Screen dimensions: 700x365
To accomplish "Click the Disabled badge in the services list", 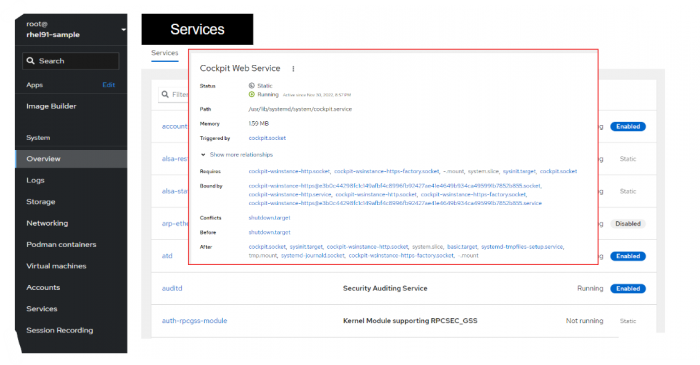I will [628, 224].
